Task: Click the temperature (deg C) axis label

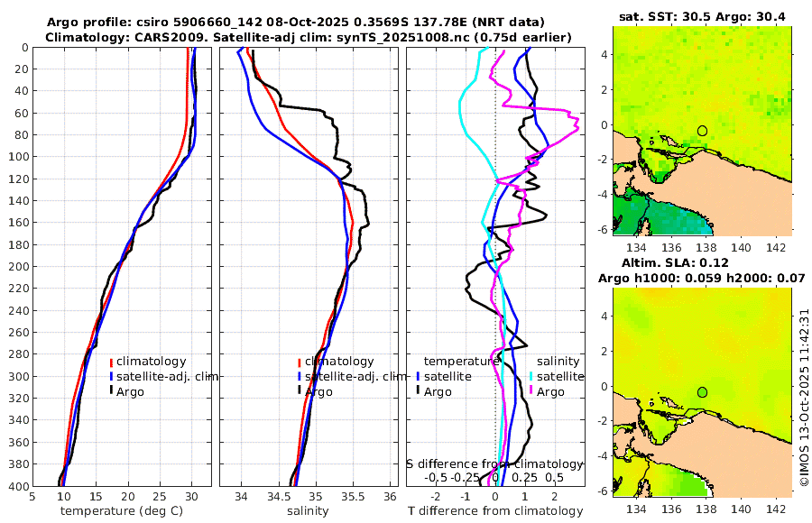Action: 122,511
